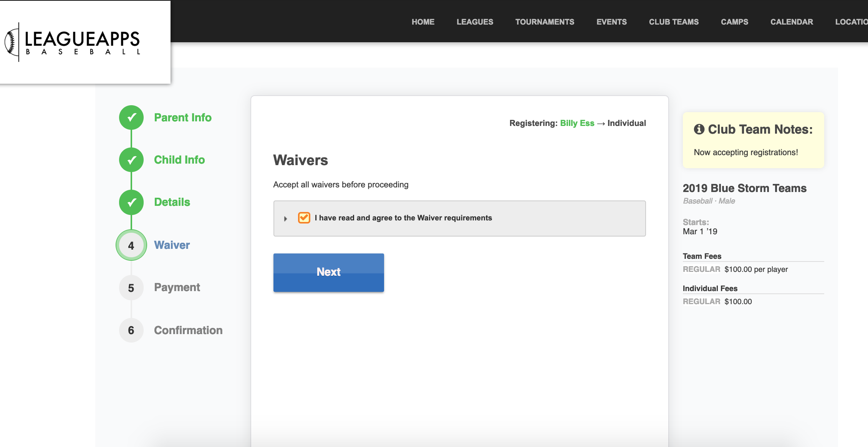
Task: Click the step 4 Waiver circle
Action: click(131, 245)
